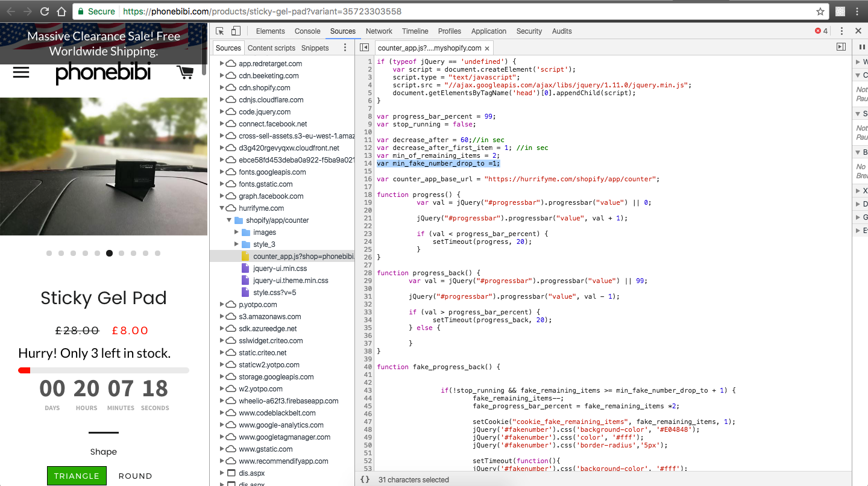Click the pretty print curly braces icon
868x486 pixels.
[365, 479]
